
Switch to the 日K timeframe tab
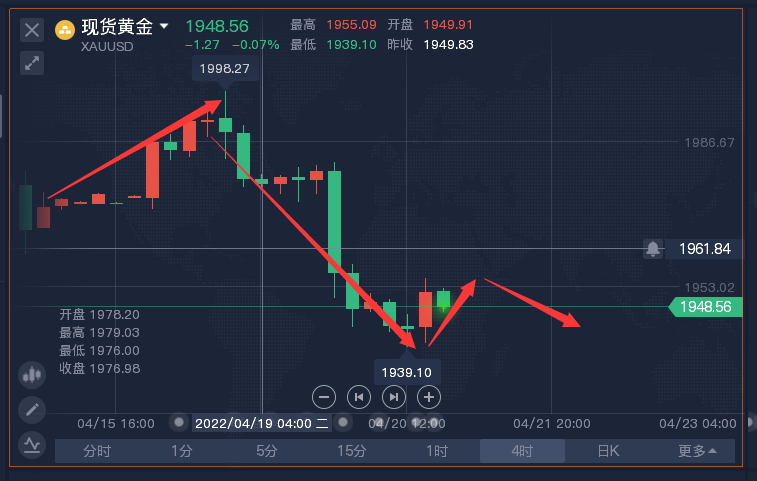(x=608, y=451)
